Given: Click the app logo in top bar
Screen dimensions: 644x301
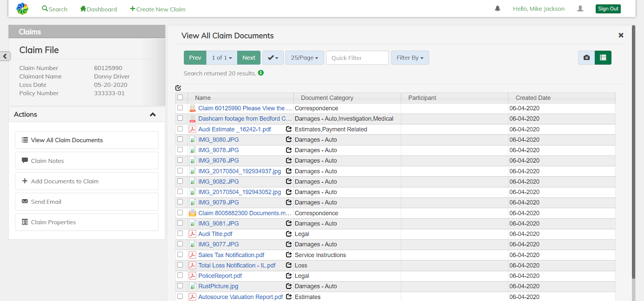Looking at the screenshot, I should point(23,8).
